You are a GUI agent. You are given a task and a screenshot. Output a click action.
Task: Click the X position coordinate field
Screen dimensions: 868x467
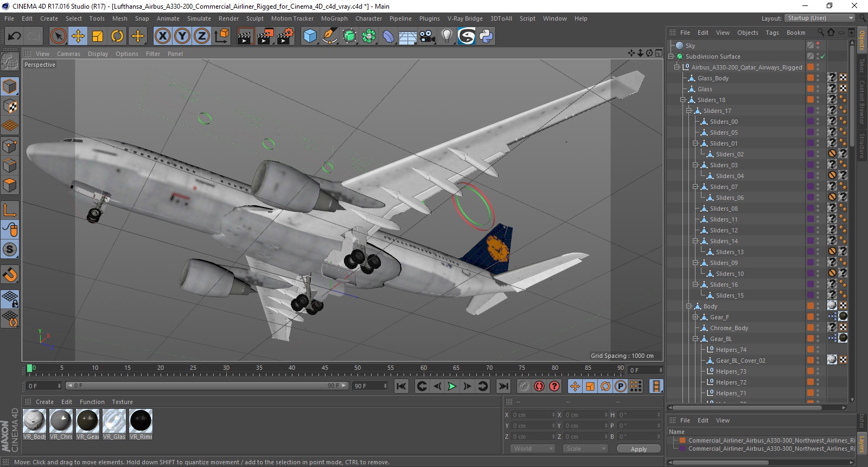pyautogui.click(x=533, y=415)
